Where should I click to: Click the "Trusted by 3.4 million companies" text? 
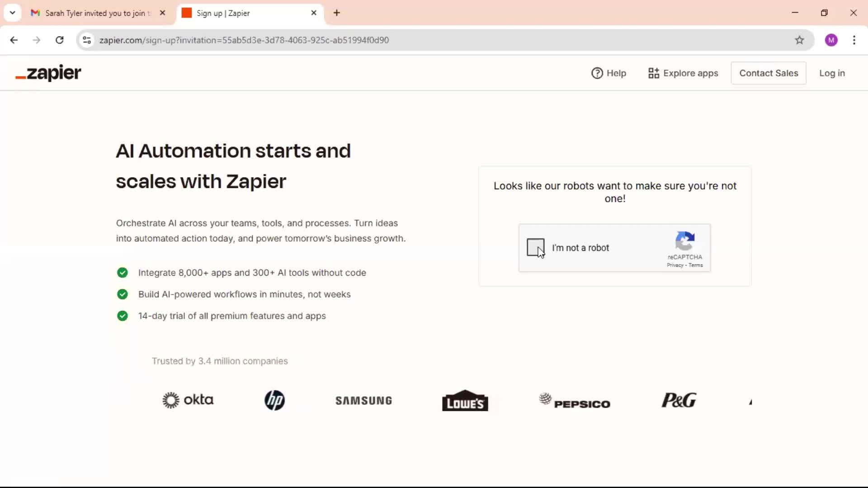point(220,361)
